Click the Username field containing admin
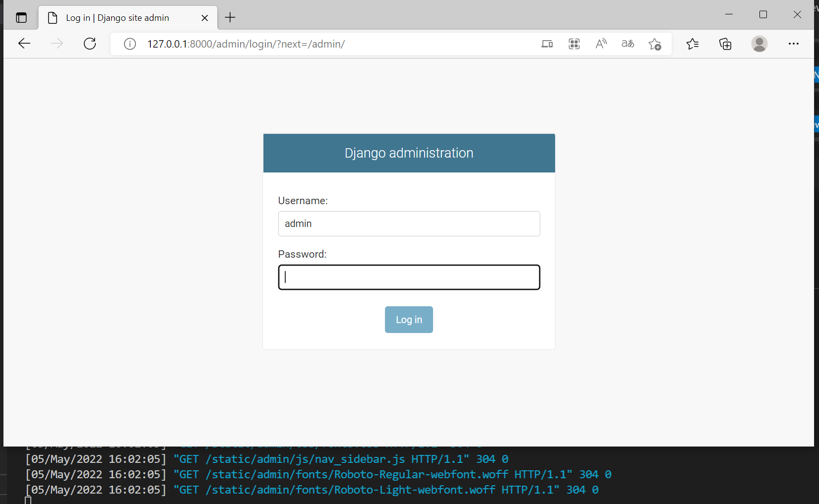 [409, 224]
